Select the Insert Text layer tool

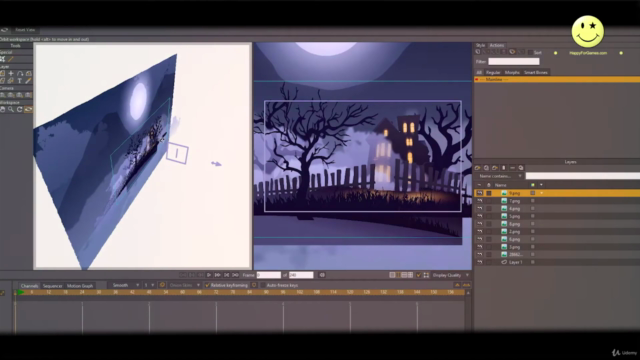(x=20, y=81)
